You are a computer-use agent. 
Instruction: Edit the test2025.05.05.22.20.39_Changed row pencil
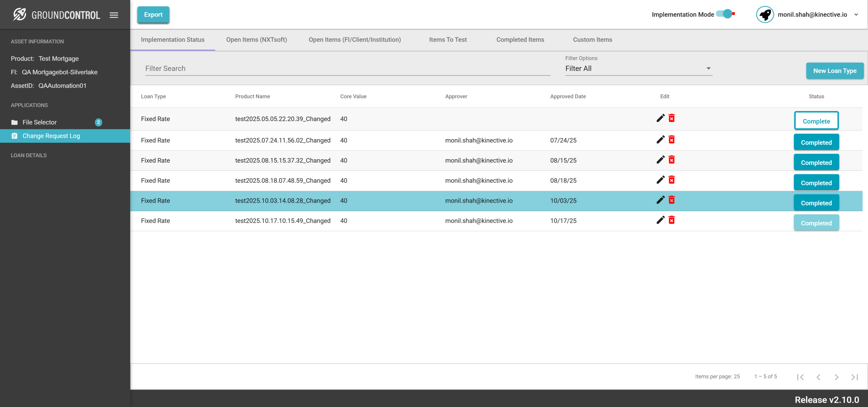point(660,118)
